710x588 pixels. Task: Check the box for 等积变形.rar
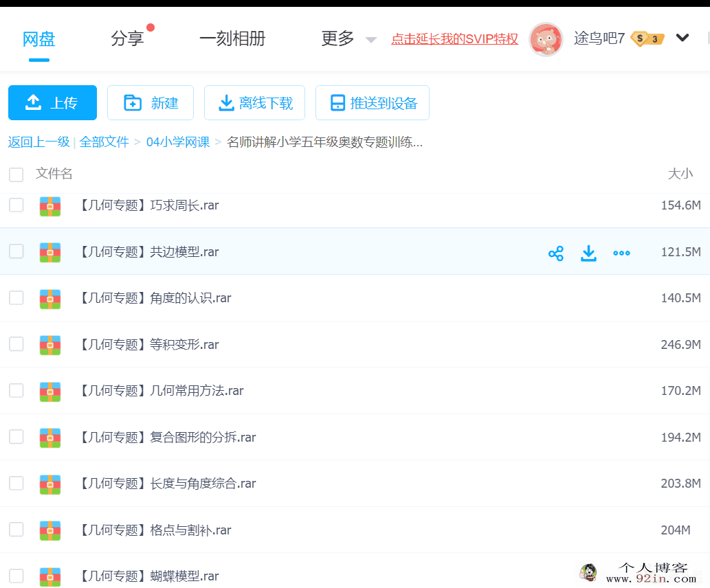(x=16, y=344)
